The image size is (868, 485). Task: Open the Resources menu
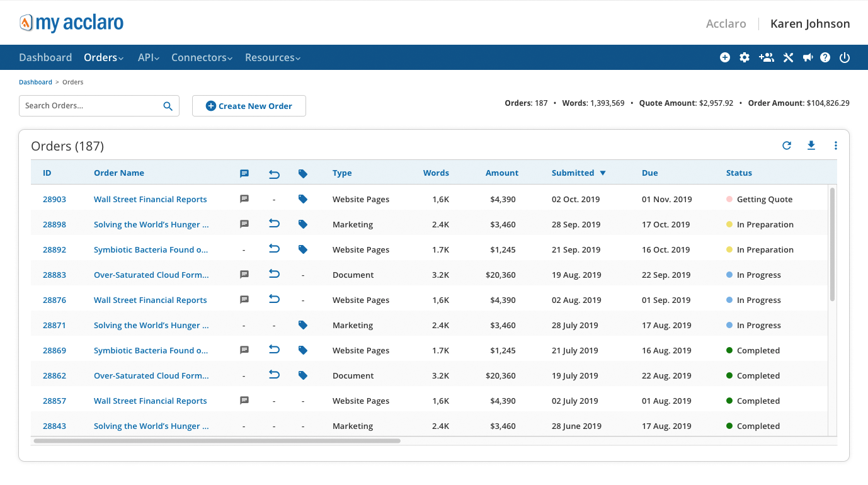pos(272,57)
